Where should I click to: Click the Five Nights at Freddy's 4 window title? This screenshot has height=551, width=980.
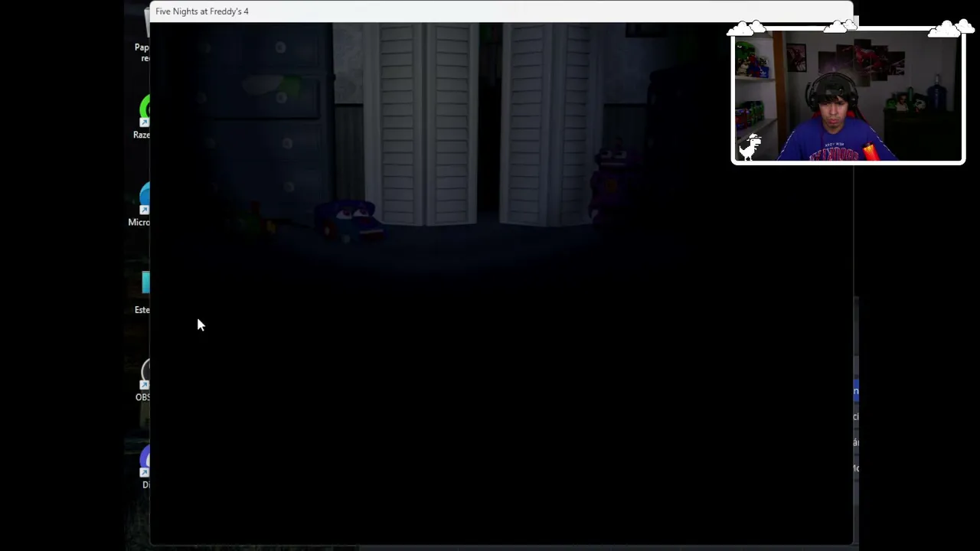tap(202, 11)
